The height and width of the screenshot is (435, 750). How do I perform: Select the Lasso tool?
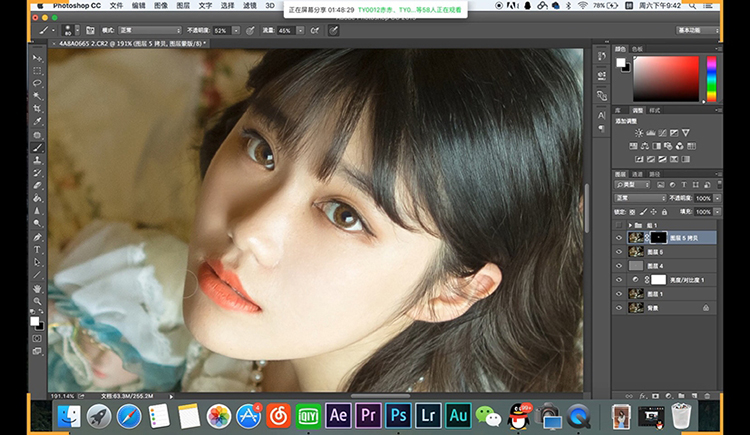[37, 83]
